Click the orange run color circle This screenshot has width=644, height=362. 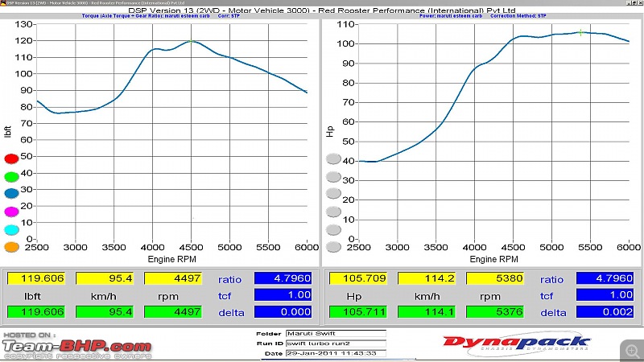coord(11,247)
